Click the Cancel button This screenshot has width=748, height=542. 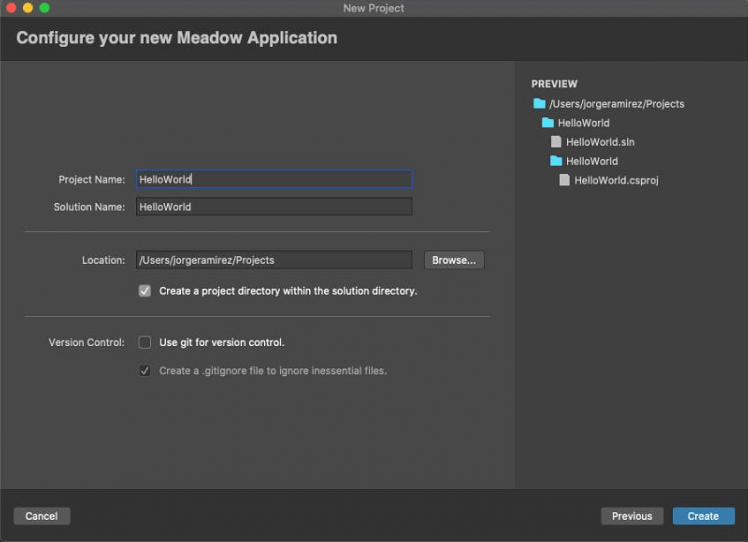pos(42,516)
